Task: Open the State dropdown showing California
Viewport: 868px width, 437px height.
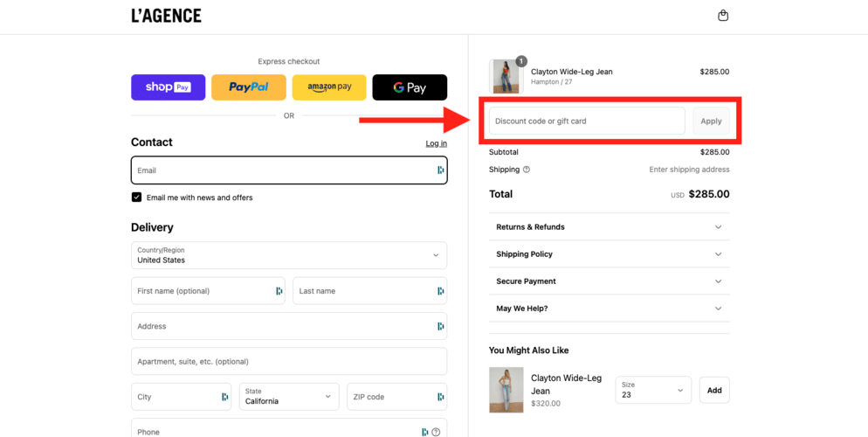Action: click(x=289, y=397)
